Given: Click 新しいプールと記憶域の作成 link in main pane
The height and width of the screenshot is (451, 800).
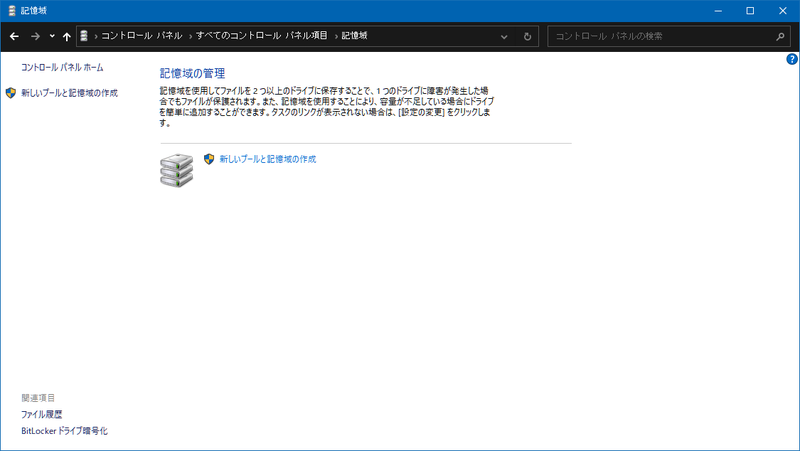Looking at the screenshot, I should (x=267, y=158).
